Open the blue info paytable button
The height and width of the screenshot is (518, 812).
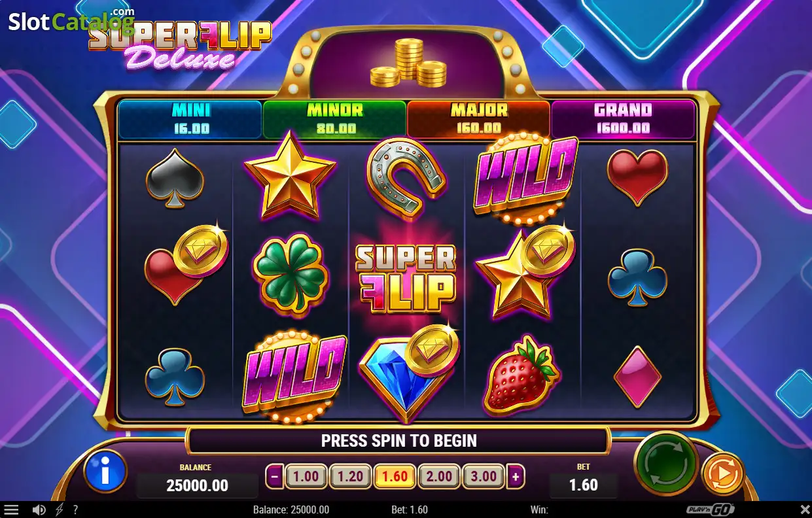point(105,471)
